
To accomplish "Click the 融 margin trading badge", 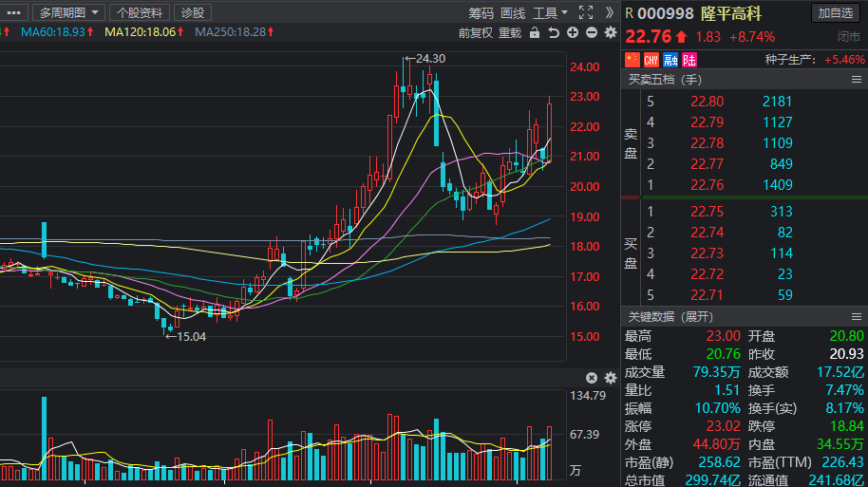I will pos(670,60).
